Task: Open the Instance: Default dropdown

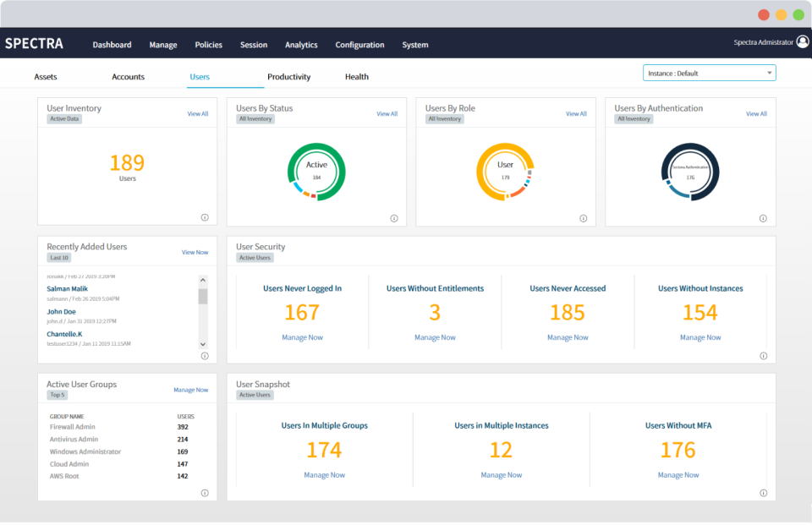Action: pyautogui.click(x=709, y=73)
